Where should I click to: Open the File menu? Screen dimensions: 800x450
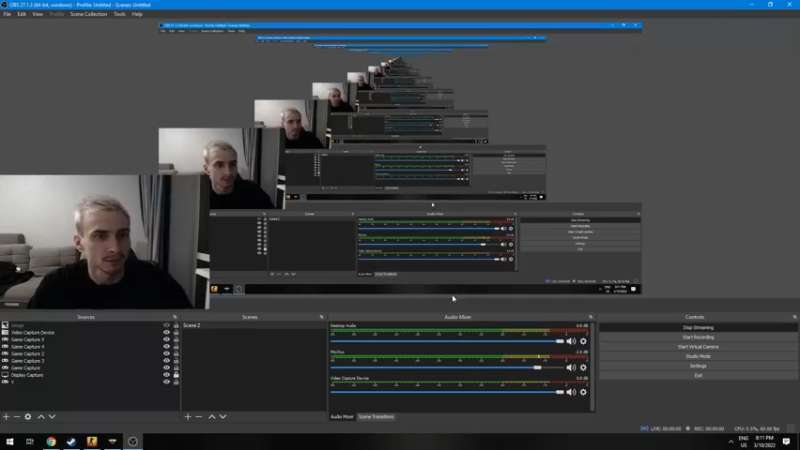[7, 14]
